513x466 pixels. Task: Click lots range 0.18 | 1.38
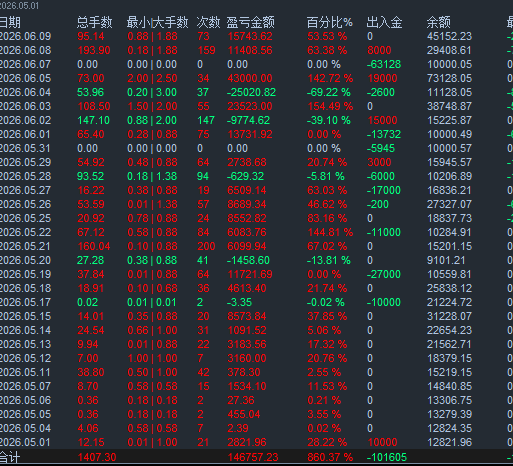click(x=152, y=176)
